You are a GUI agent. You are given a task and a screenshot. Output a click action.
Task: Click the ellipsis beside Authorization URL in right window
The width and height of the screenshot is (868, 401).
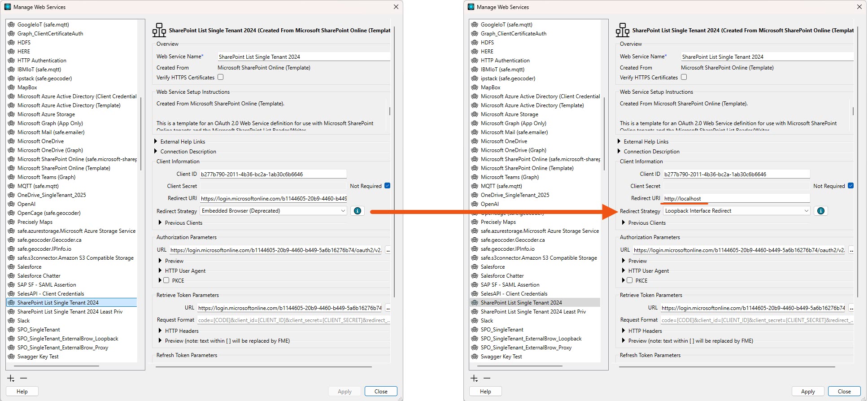coord(851,250)
